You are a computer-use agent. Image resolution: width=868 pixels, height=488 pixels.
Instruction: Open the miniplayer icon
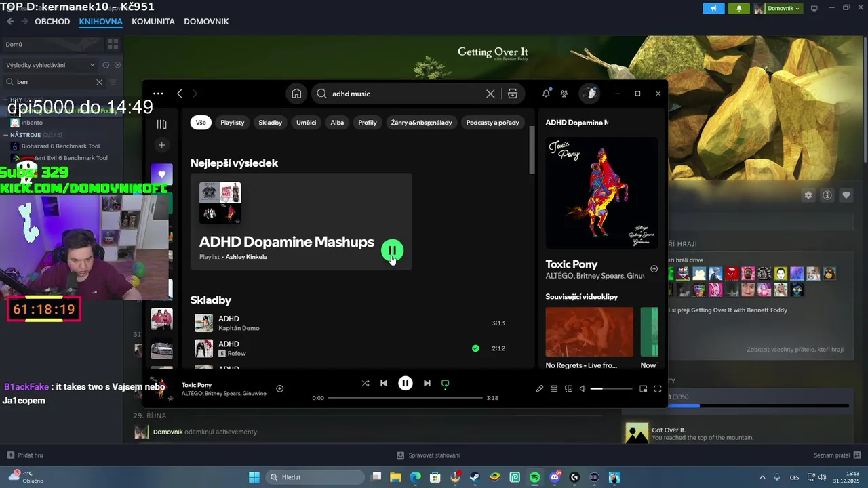pos(644,388)
